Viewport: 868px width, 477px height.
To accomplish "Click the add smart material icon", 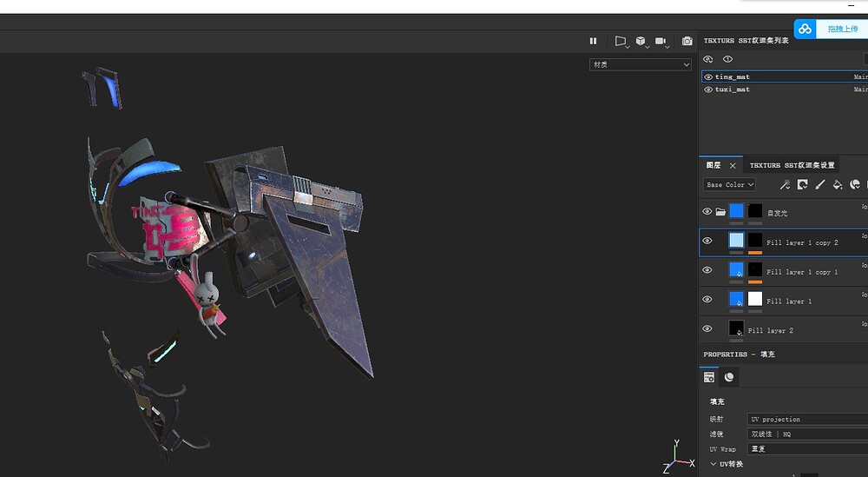I will coord(855,184).
